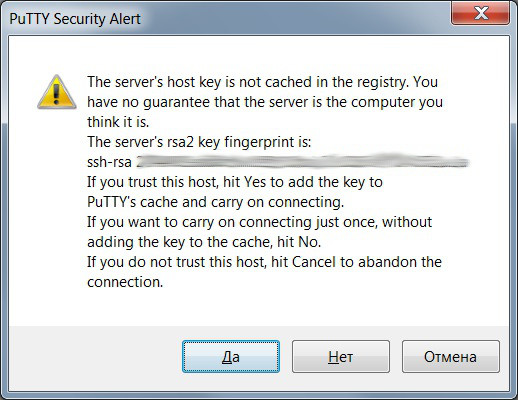Click the 'If you do not trust' line

pos(264,262)
